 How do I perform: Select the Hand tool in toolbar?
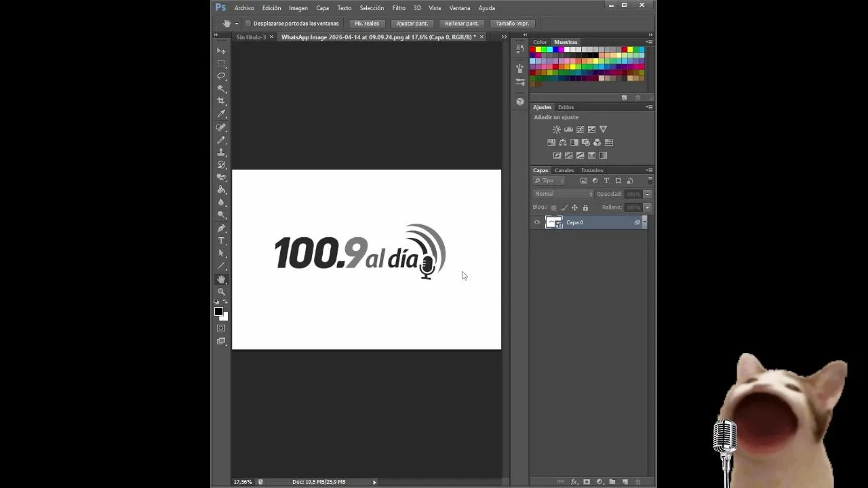point(221,279)
